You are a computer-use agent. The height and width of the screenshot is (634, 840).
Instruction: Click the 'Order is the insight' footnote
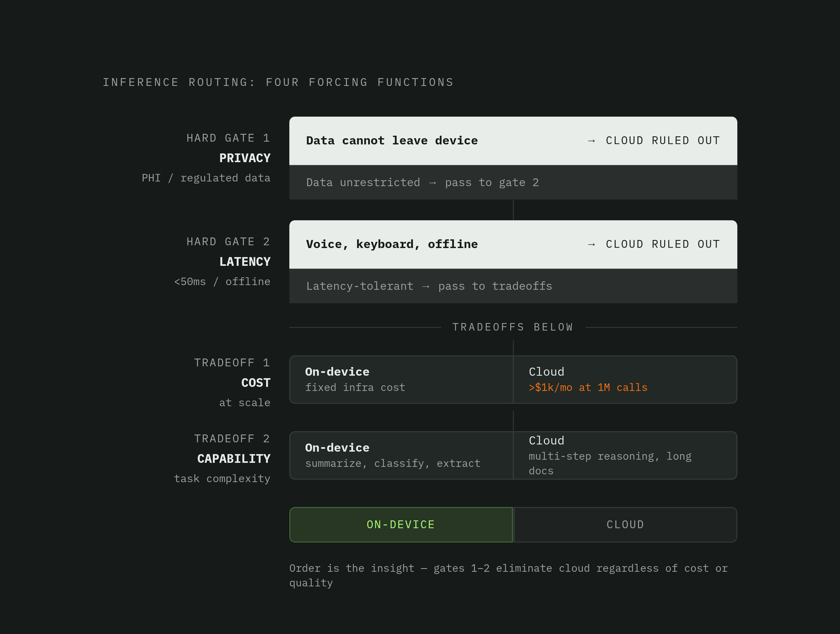tap(508, 575)
